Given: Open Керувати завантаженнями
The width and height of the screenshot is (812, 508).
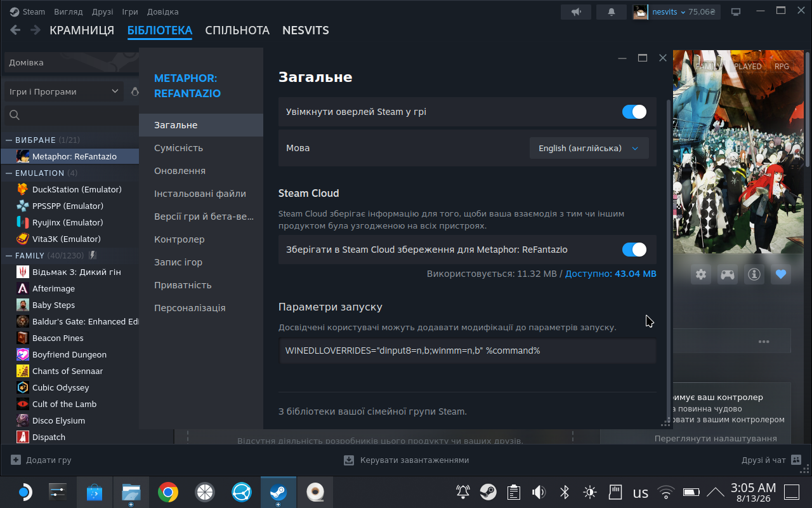Looking at the screenshot, I should point(407,460).
